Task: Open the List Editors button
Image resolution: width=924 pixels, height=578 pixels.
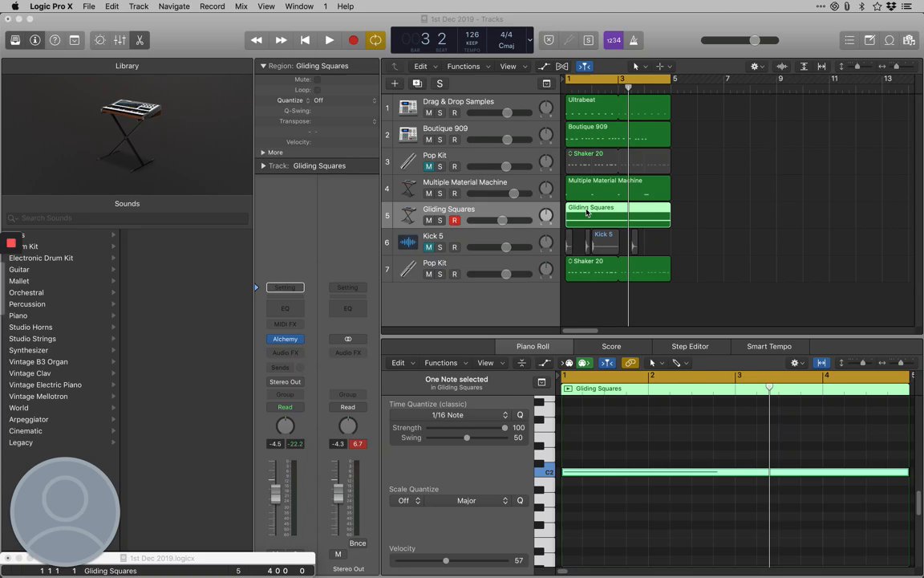Action: (849, 40)
